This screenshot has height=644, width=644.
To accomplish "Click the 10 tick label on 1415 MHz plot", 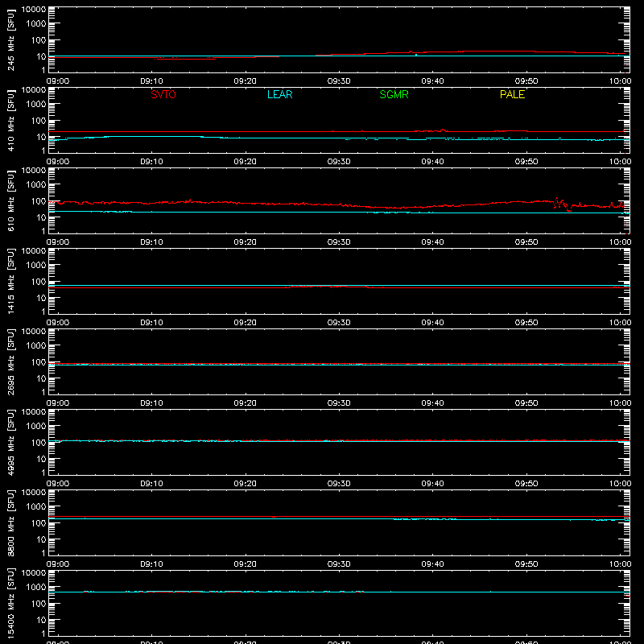I will tap(41, 298).
